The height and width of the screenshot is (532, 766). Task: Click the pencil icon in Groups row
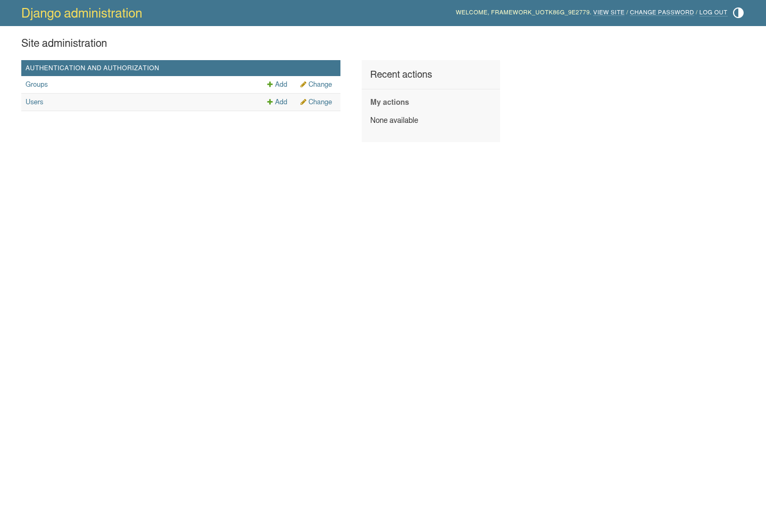pyautogui.click(x=303, y=85)
